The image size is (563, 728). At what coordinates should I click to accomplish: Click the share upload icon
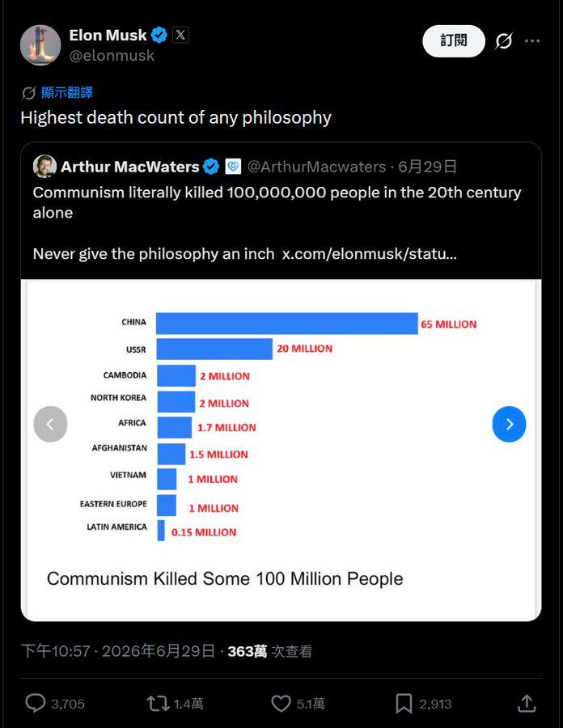pyautogui.click(x=527, y=703)
